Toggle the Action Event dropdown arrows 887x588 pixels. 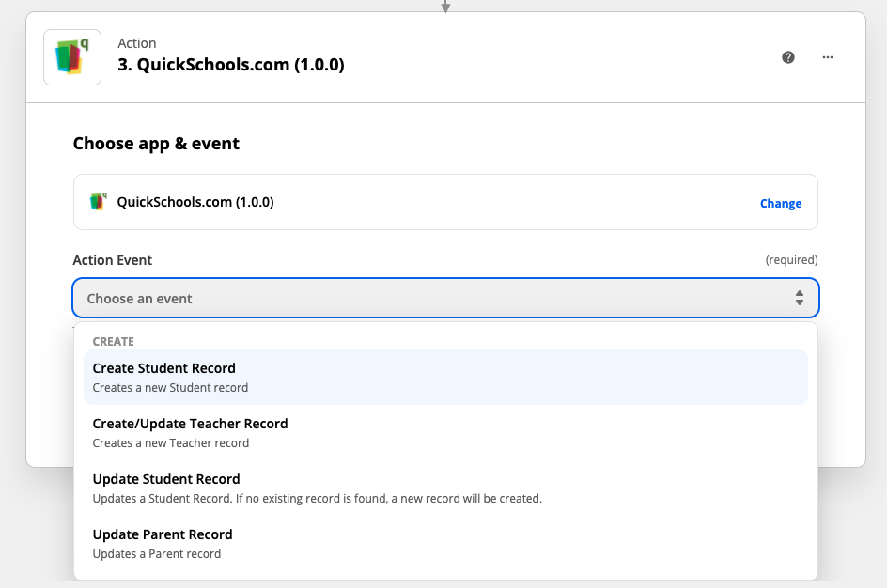800,298
